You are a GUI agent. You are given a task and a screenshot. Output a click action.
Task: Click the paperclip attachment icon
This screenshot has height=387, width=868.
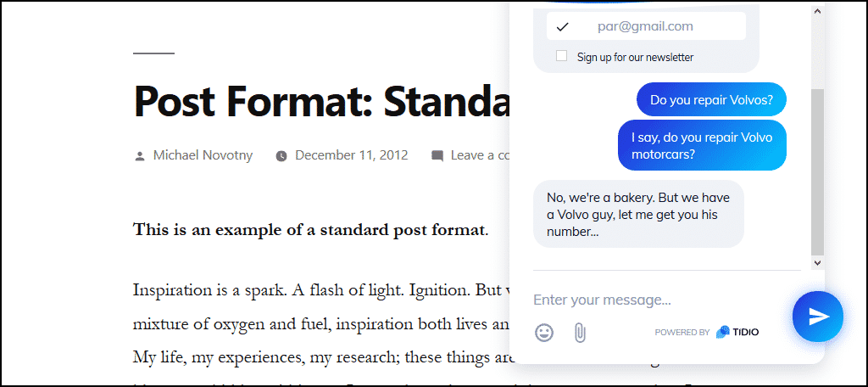(x=580, y=333)
